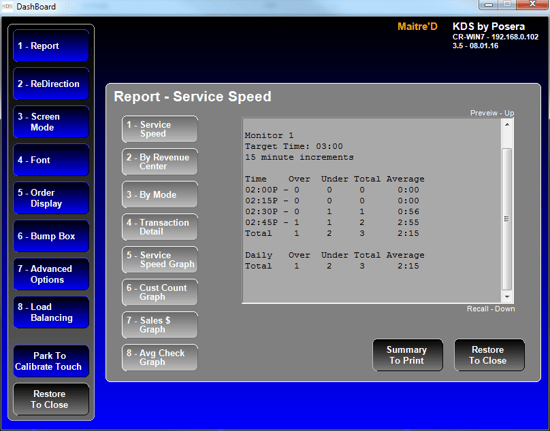The height and width of the screenshot is (431, 550).
Task: Click Park To Calibrate Touch button
Action: click(51, 361)
